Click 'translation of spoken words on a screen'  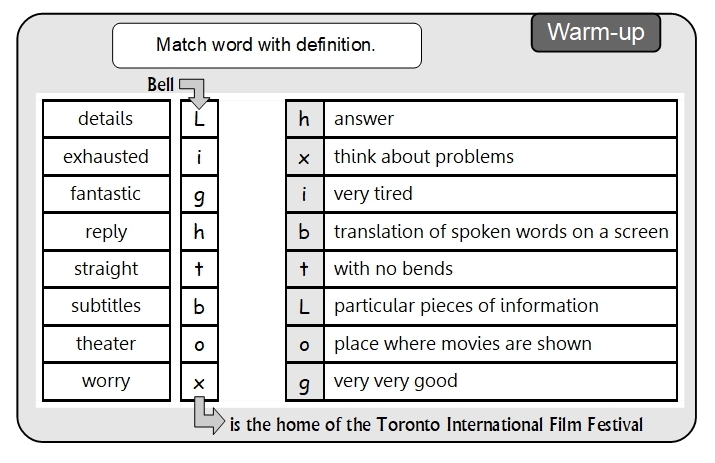click(x=500, y=232)
